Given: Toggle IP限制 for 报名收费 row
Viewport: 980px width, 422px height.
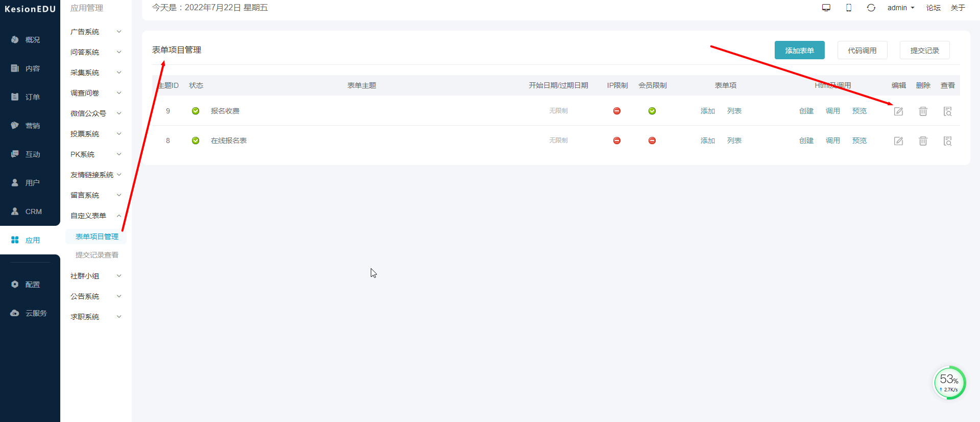Looking at the screenshot, I should click(617, 111).
